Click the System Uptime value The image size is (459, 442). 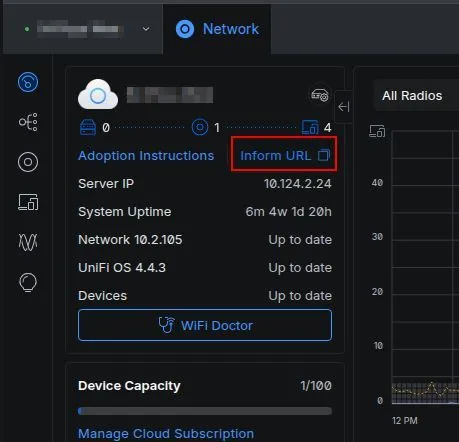coord(289,212)
